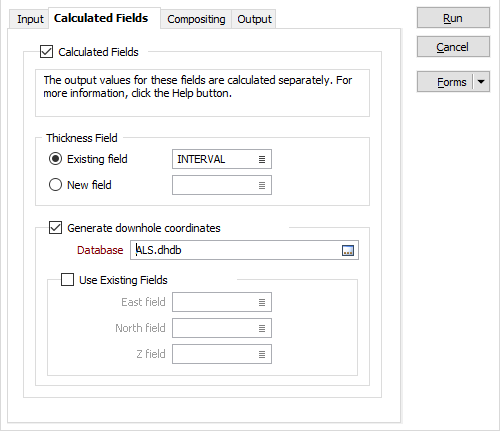500x435 pixels.
Task: Click list icon in Existing field INTERVAL box
Action: pyautogui.click(x=262, y=159)
